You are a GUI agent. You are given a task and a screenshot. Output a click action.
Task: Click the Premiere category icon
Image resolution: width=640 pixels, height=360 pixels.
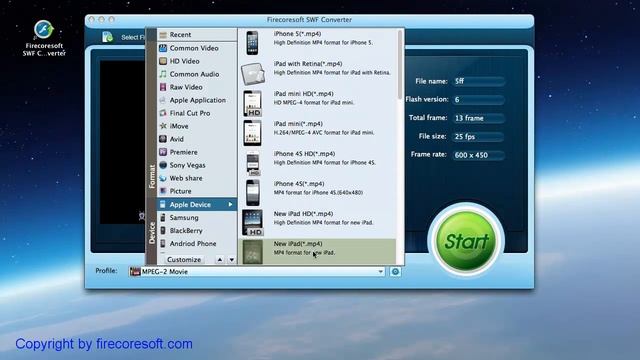coord(163,152)
